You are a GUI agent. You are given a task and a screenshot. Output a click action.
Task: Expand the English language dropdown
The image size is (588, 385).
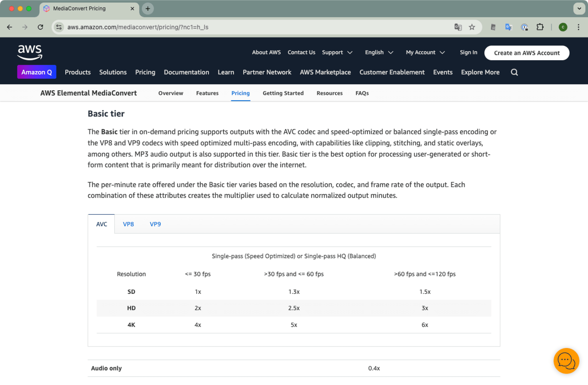pos(379,52)
